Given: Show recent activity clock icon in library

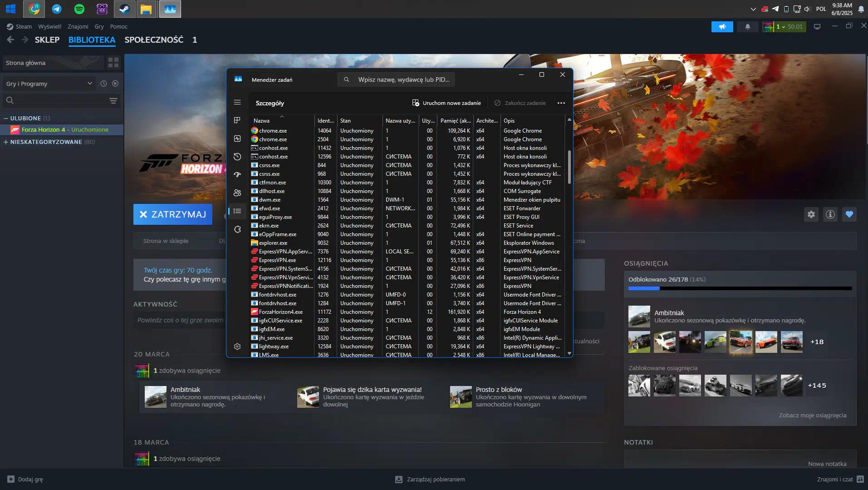Looking at the screenshot, I should 103,84.
